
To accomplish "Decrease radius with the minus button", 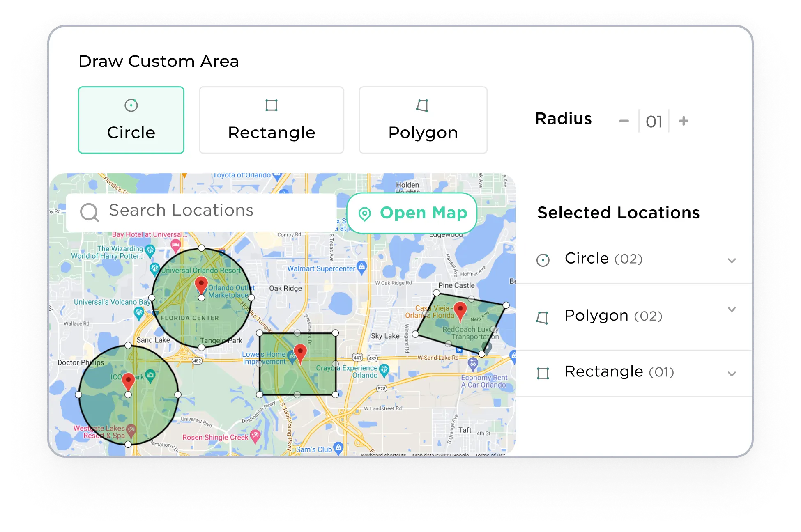I will [624, 121].
